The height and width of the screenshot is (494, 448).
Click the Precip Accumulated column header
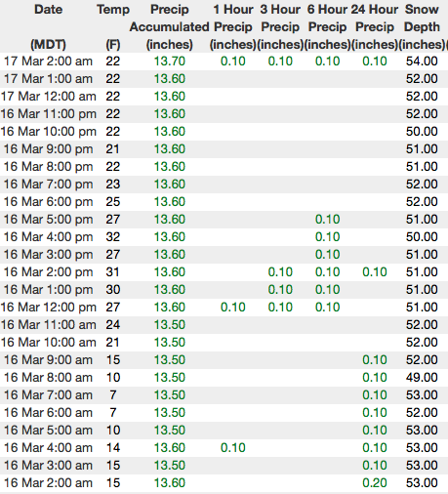(169, 26)
